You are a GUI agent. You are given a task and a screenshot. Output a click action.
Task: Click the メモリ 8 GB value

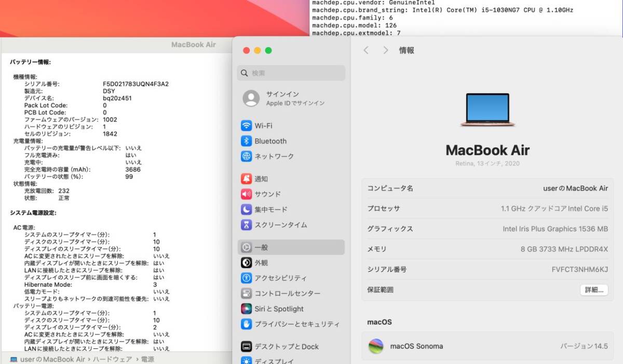pos(564,249)
